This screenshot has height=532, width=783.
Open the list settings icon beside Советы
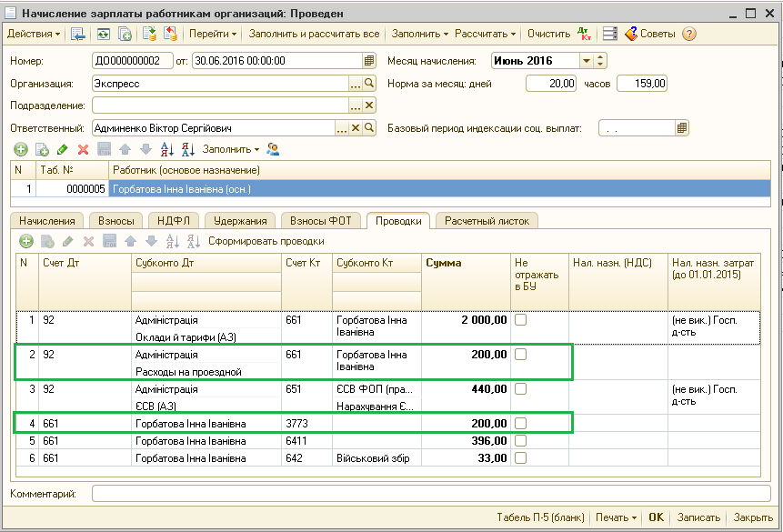(609, 34)
